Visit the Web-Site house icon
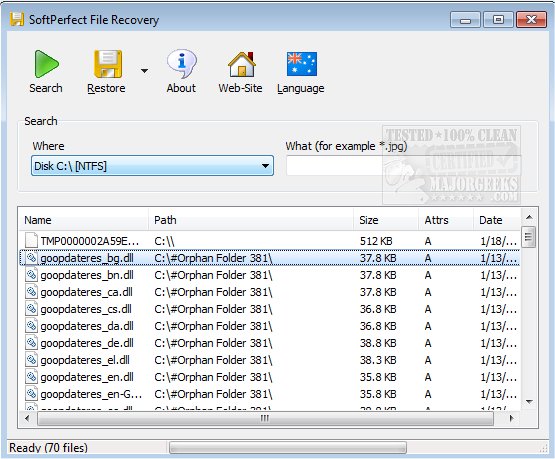This screenshot has height=459, width=555. (x=242, y=64)
